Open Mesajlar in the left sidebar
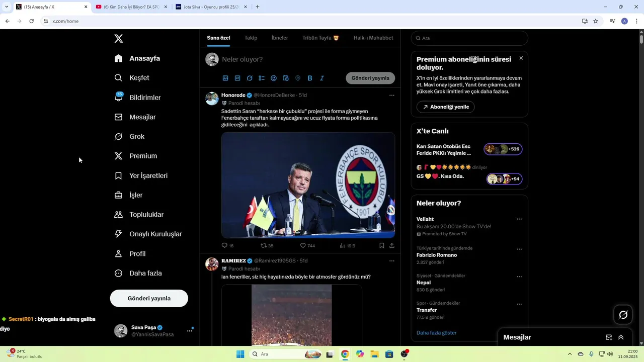The image size is (644, 362). click(135, 117)
